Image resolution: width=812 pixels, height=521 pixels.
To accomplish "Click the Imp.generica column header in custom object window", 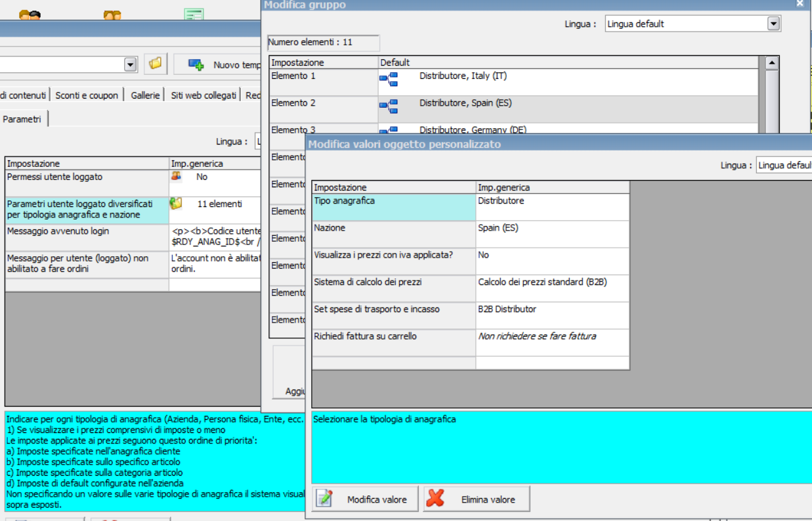I will click(553, 187).
